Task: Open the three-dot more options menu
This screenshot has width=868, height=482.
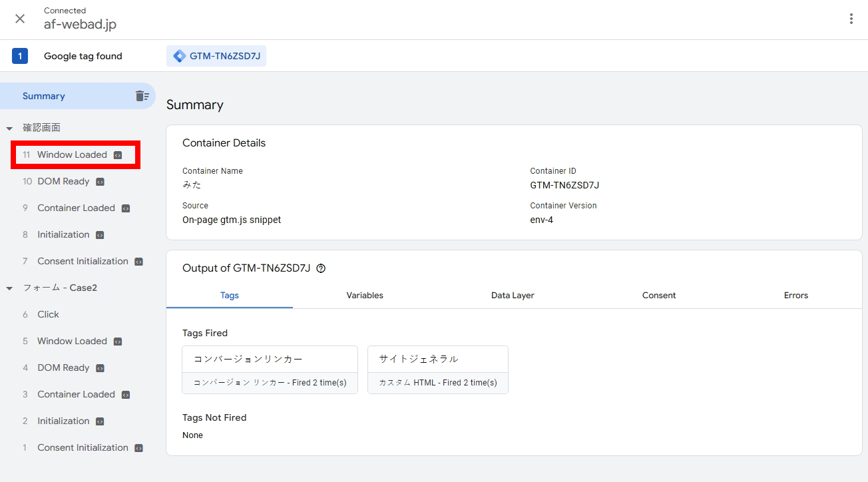Action: [851, 19]
